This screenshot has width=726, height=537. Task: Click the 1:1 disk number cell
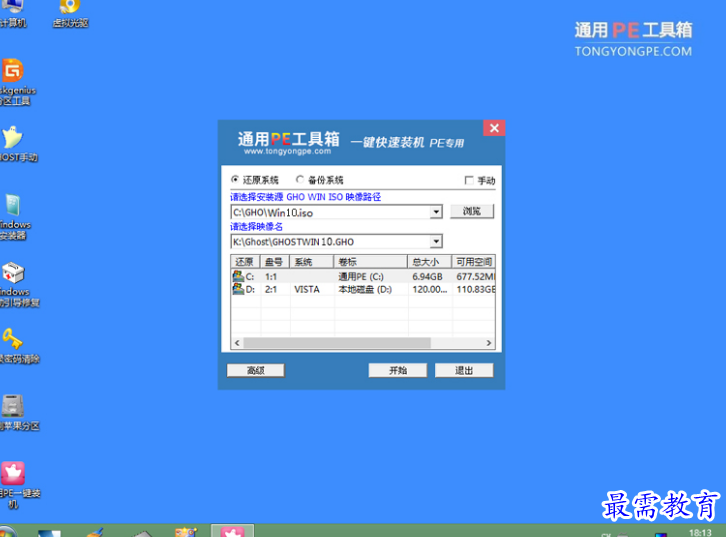point(271,277)
